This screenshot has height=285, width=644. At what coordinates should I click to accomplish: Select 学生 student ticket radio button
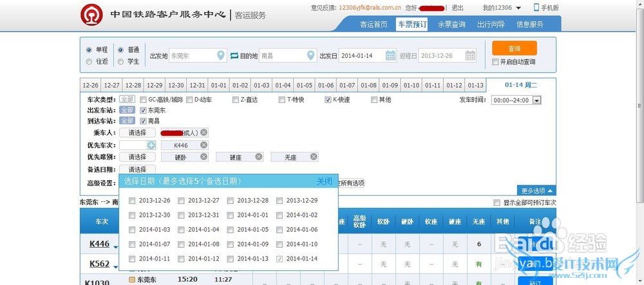(x=121, y=62)
